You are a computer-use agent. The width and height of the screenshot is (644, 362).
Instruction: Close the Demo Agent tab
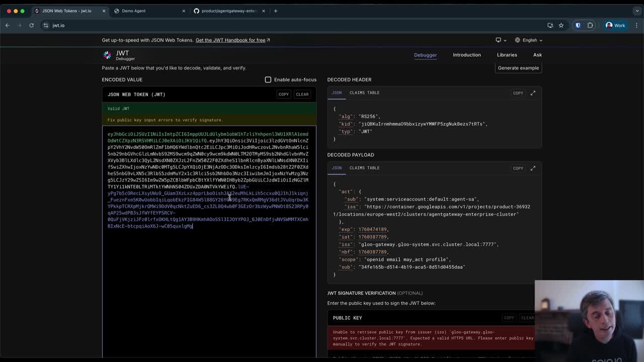[x=184, y=11]
